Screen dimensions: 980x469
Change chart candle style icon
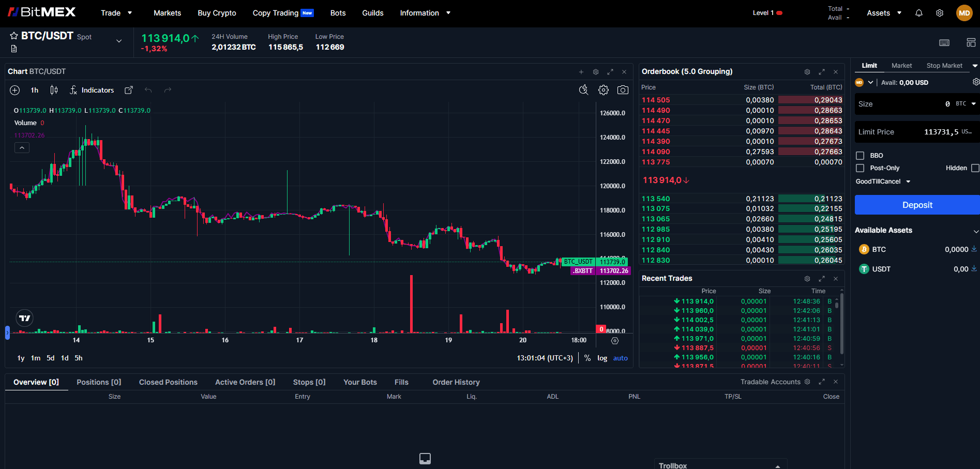(54, 90)
